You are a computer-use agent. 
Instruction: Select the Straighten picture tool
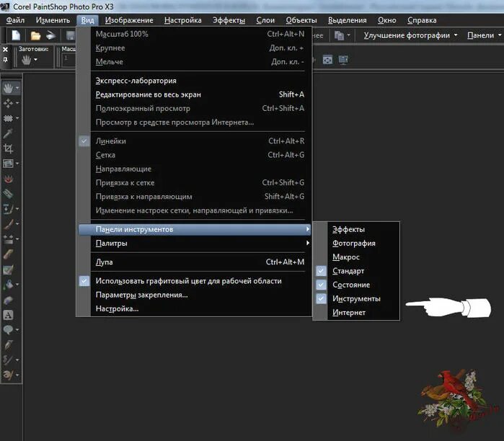(8, 164)
